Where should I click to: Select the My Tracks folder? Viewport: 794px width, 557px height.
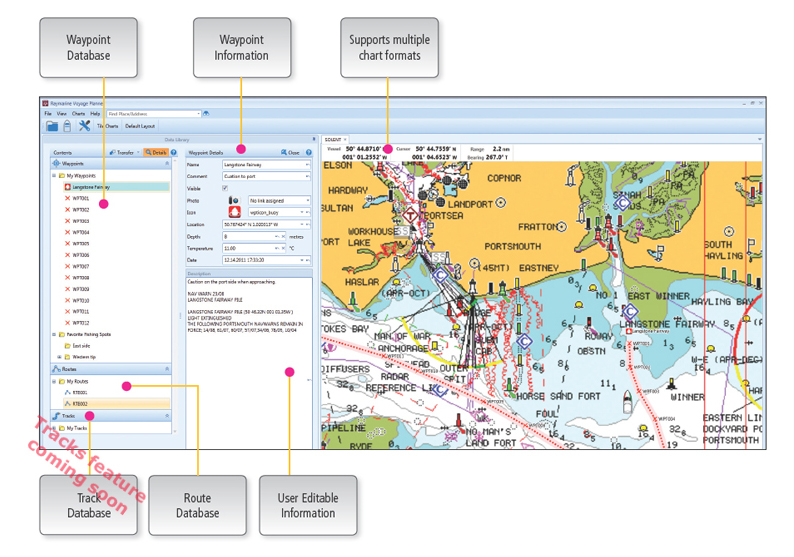(x=76, y=428)
